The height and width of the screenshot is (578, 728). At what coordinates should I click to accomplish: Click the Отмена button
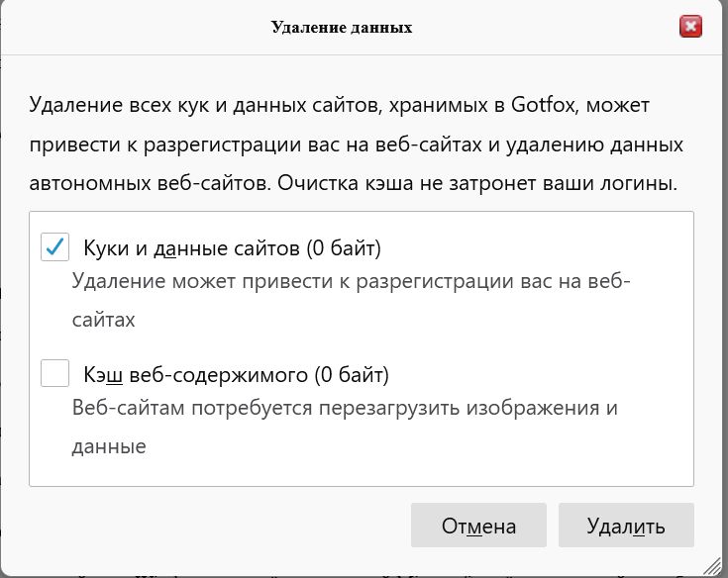(478, 526)
